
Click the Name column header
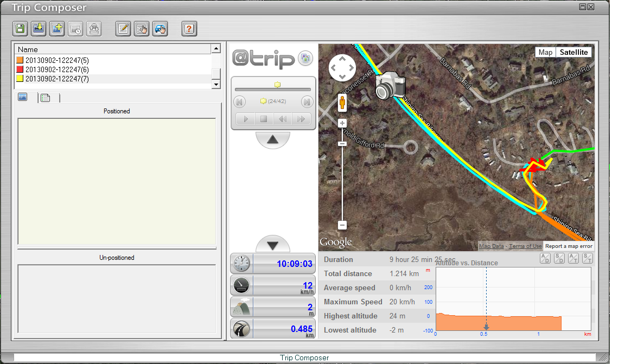(x=113, y=49)
